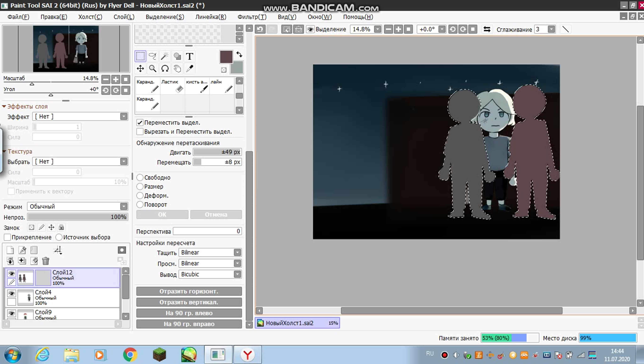Select the Свободно radio option

140,177
